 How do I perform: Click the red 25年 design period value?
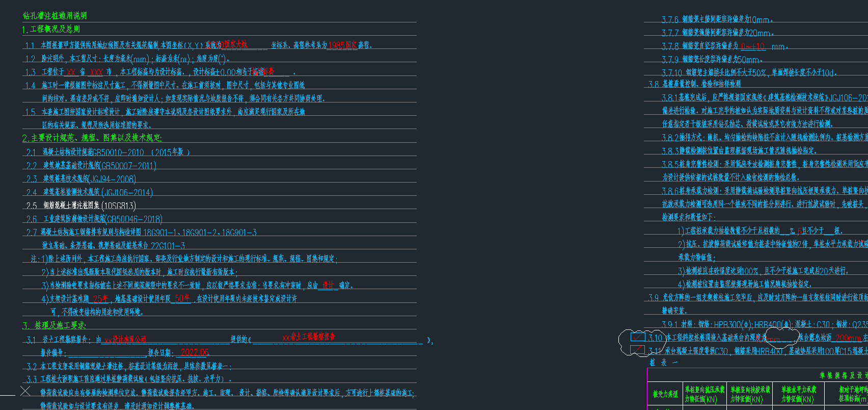(x=100, y=298)
